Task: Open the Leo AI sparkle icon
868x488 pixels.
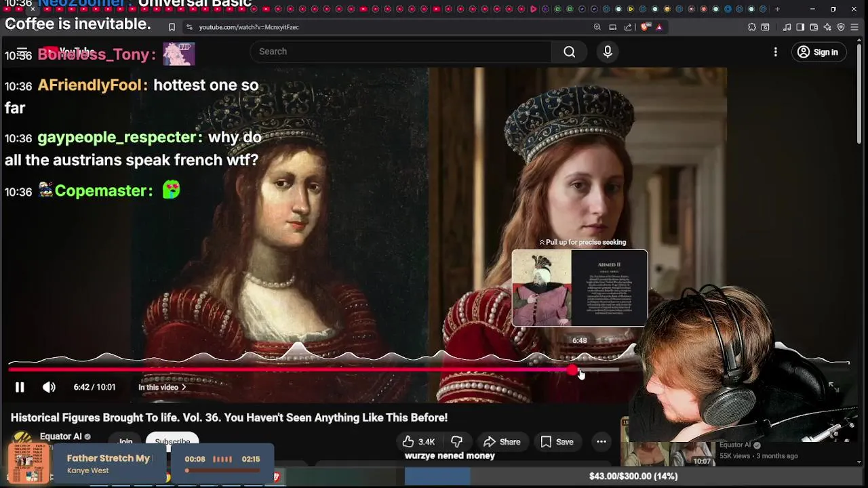Action: click(827, 27)
